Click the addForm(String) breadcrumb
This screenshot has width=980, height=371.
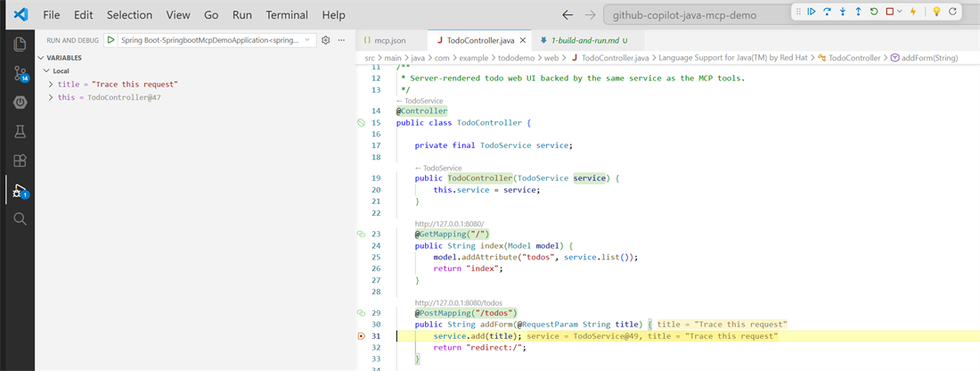coord(929,58)
